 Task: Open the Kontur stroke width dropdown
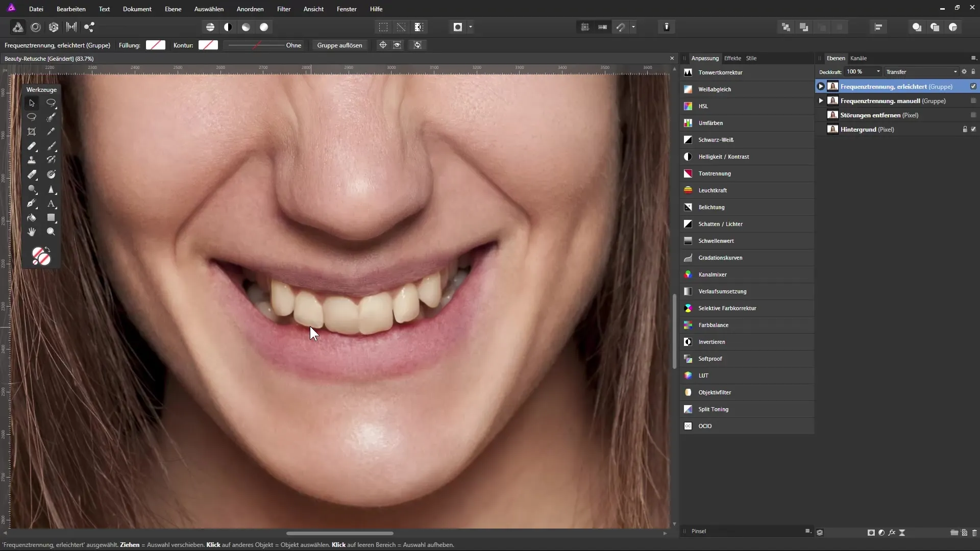264,45
